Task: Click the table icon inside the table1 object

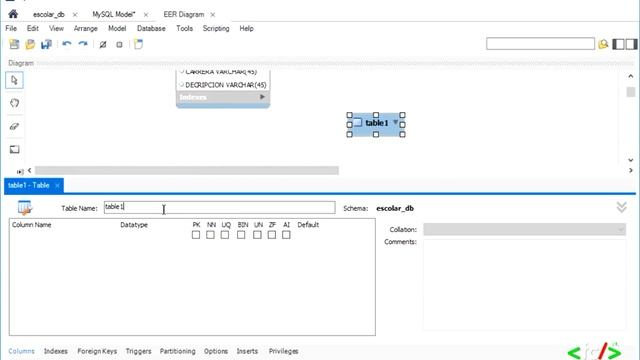Action: pos(358,122)
